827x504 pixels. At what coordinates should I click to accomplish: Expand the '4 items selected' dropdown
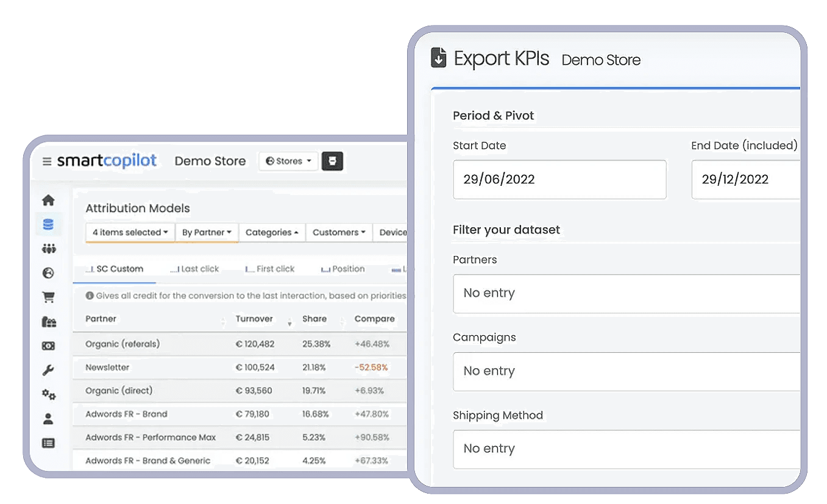[x=130, y=232]
